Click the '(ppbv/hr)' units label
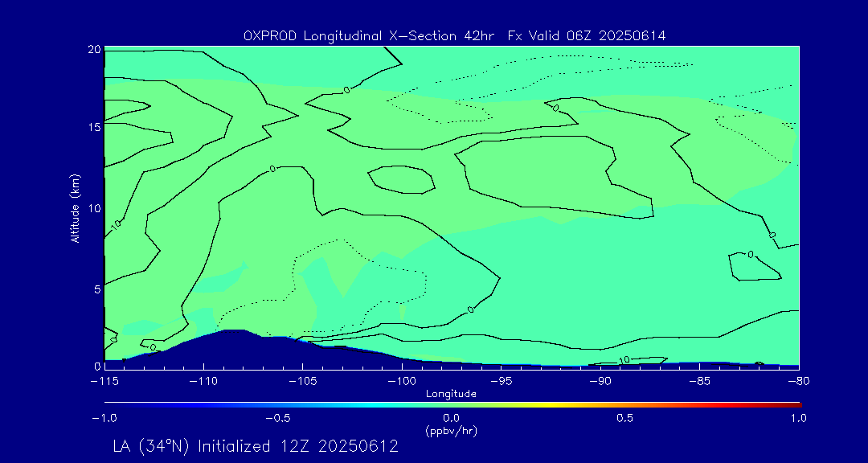Screen dimensions: 868x463 (x=451, y=432)
